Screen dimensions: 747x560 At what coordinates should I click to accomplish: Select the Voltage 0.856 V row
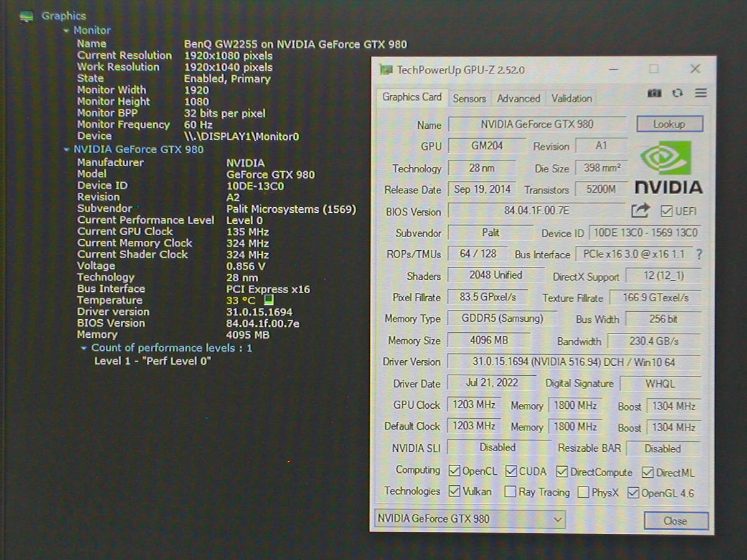tap(171, 266)
